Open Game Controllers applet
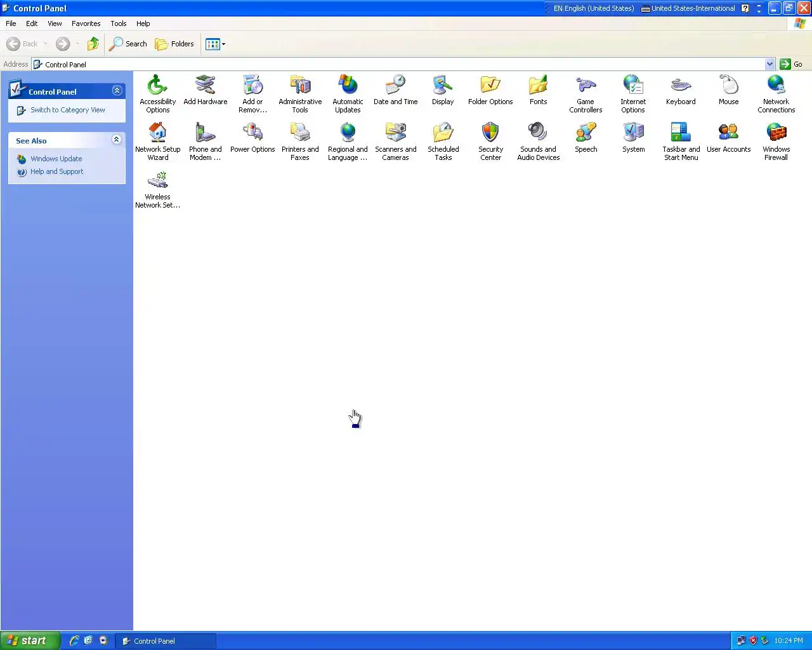Image resolution: width=812 pixels, height=650 pixels. [x=586, y=93]
